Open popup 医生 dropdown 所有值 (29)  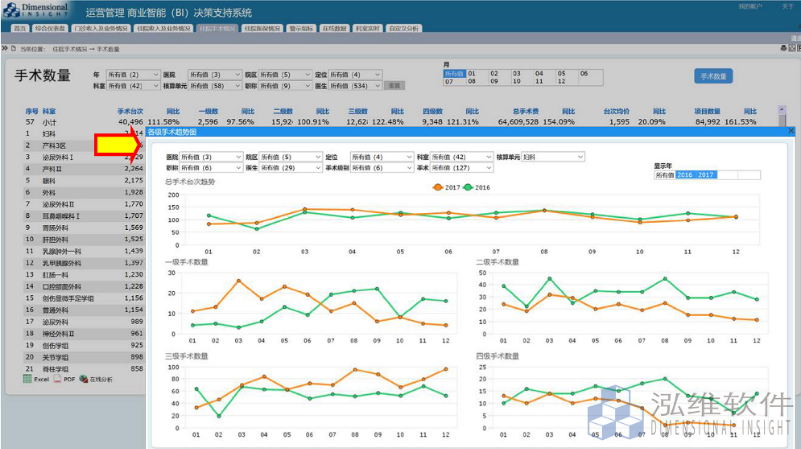[x=291, y=168]
